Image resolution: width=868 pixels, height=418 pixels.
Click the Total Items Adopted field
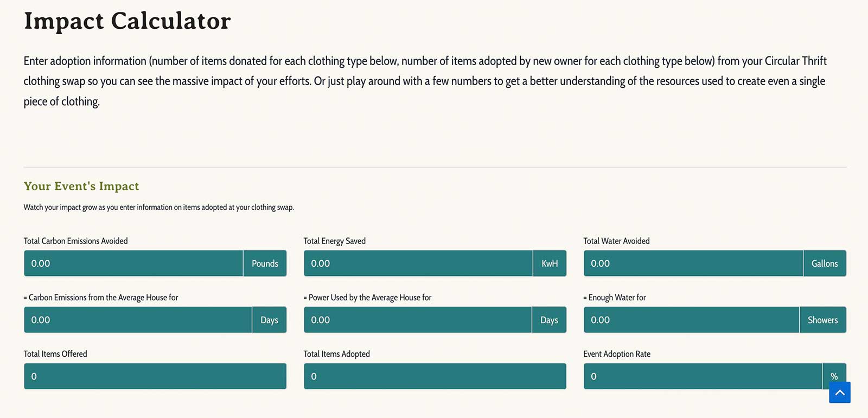[435, 376]
